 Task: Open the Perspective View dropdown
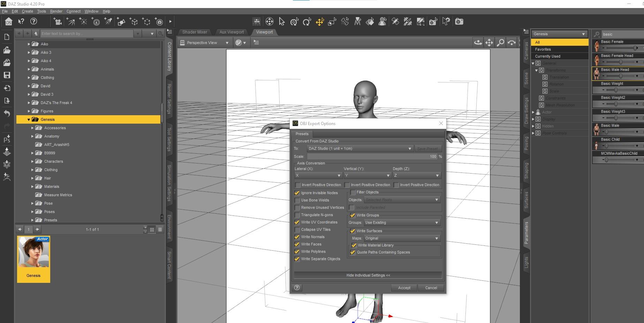tap(205, 43)
